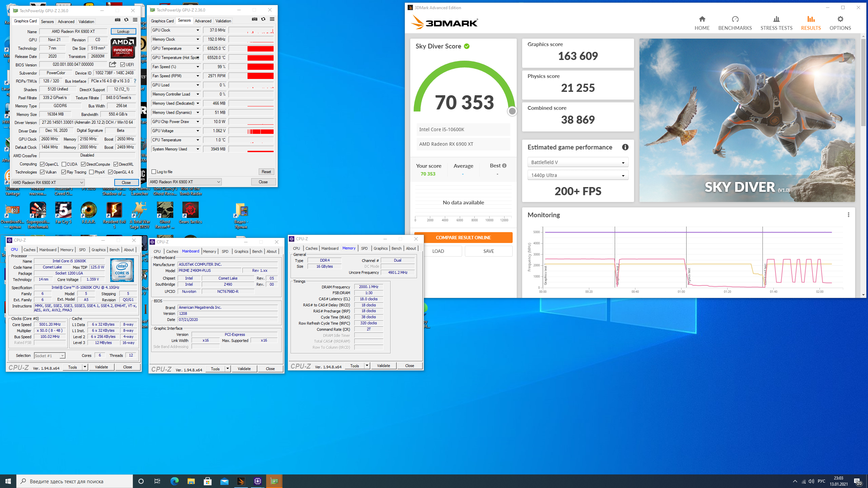
Task: Open Superposition Benchmark desktop shortcut
Action: (x=38, y=216)
